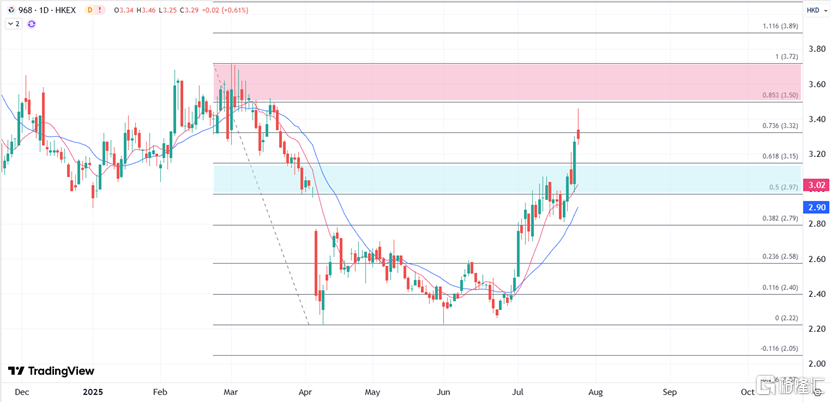Image resolution: width=831 pixels, height=402 pixels.
Task: Collapse the indicators legend showing 2
Action: pos(14,24)
